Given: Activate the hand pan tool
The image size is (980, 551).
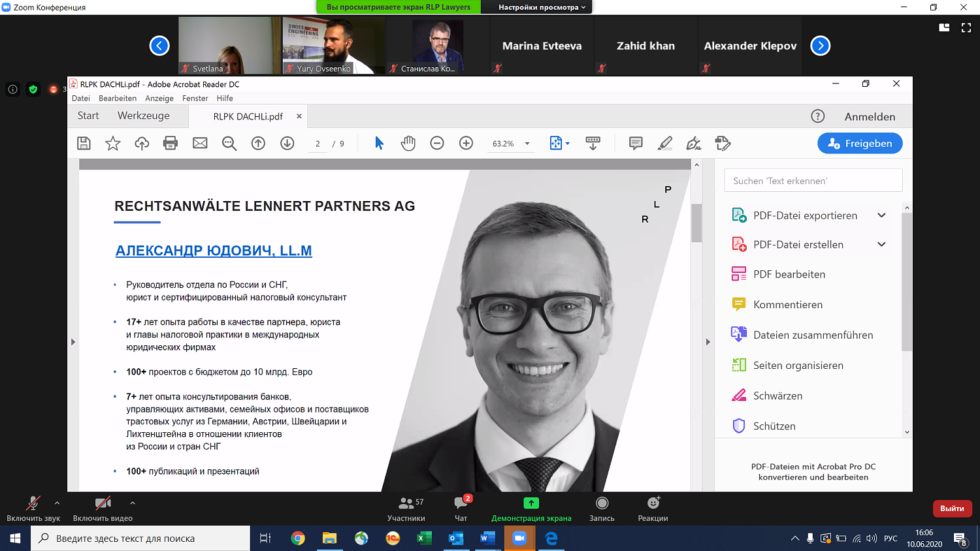Looking at the screenshot, I should pos(408,144).
